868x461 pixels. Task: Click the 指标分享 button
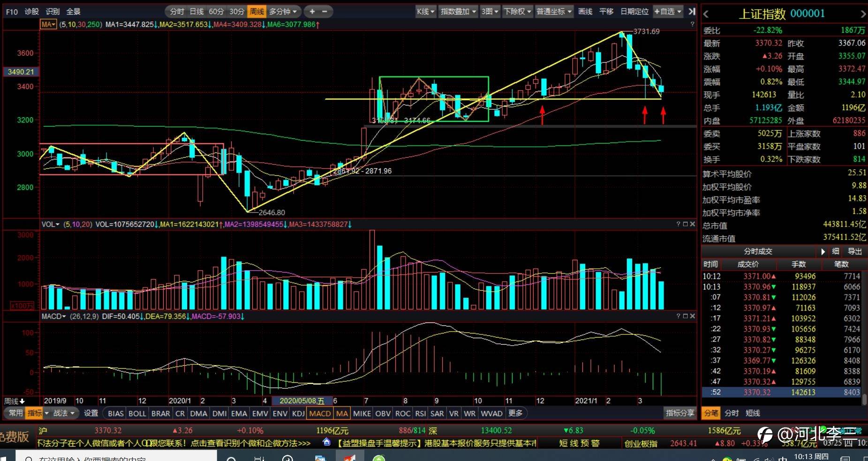point(680,413)
